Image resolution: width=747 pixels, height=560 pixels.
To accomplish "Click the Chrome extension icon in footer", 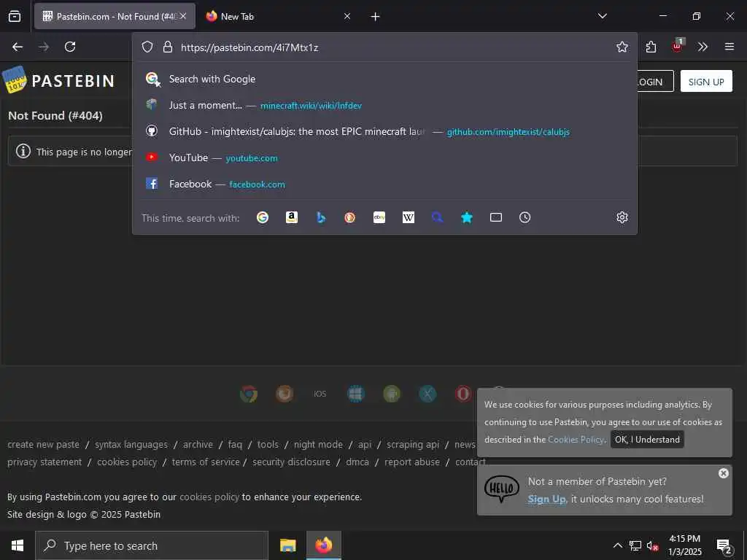I will 249,394.
